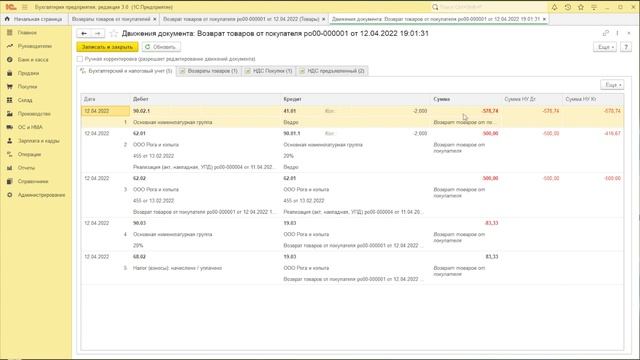Image resolution: width=640 pixels, height=360 pixels.
Task: Open form options vertical dots icon
Action: [x=617, y=33]
